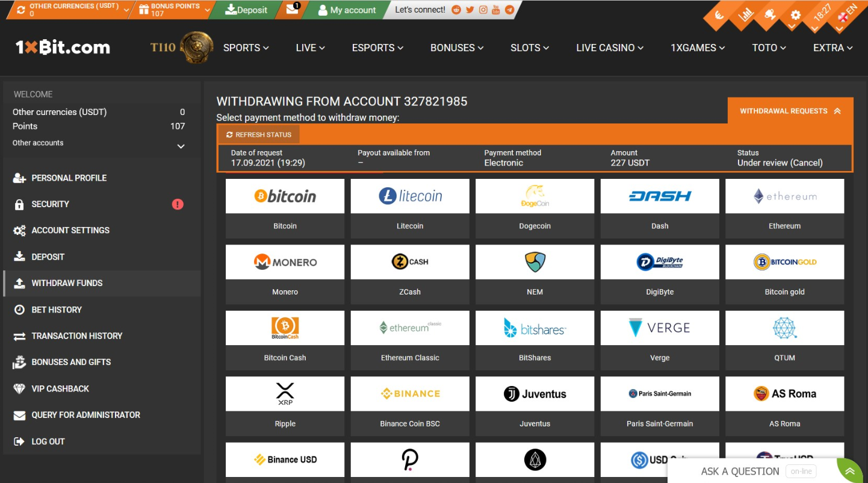The width and height of the screenshot is (868, 483).
Task: Pick Monero as payment method
Action: click(285, 274)
